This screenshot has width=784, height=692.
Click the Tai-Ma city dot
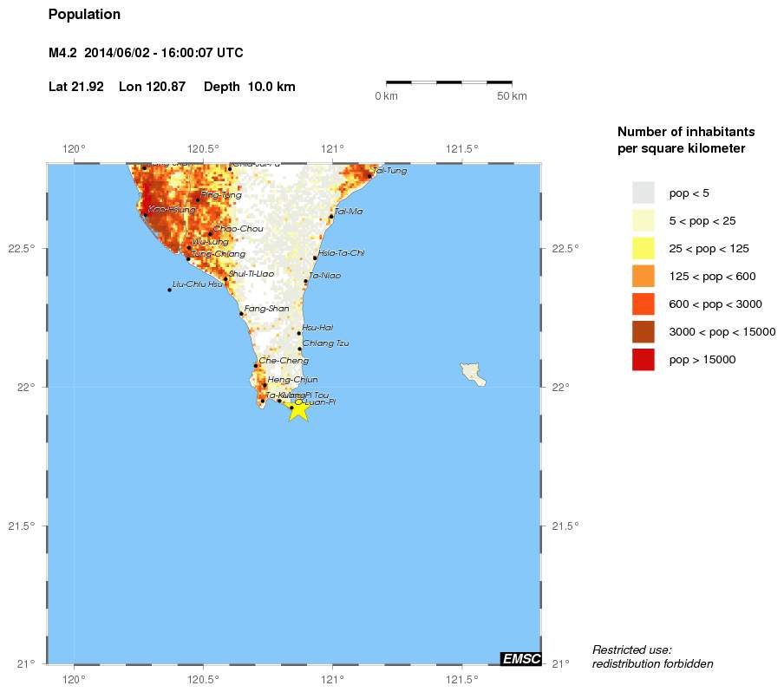point(331,216)
